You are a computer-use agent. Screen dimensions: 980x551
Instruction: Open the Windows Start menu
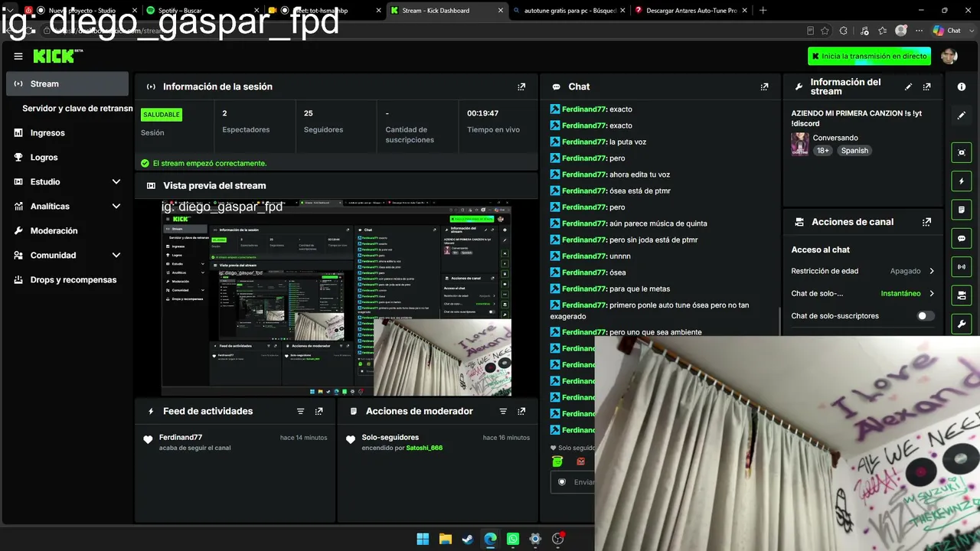click(x=423, y=539)
